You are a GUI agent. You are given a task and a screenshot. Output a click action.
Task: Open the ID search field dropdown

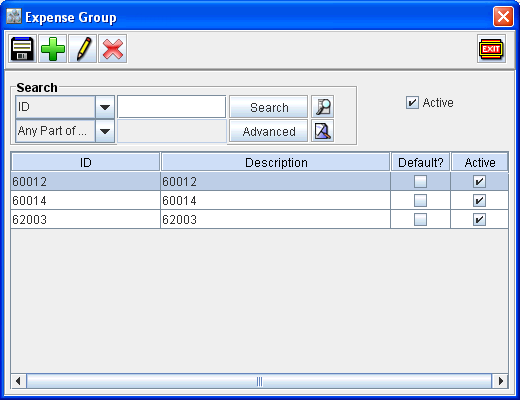105,107
